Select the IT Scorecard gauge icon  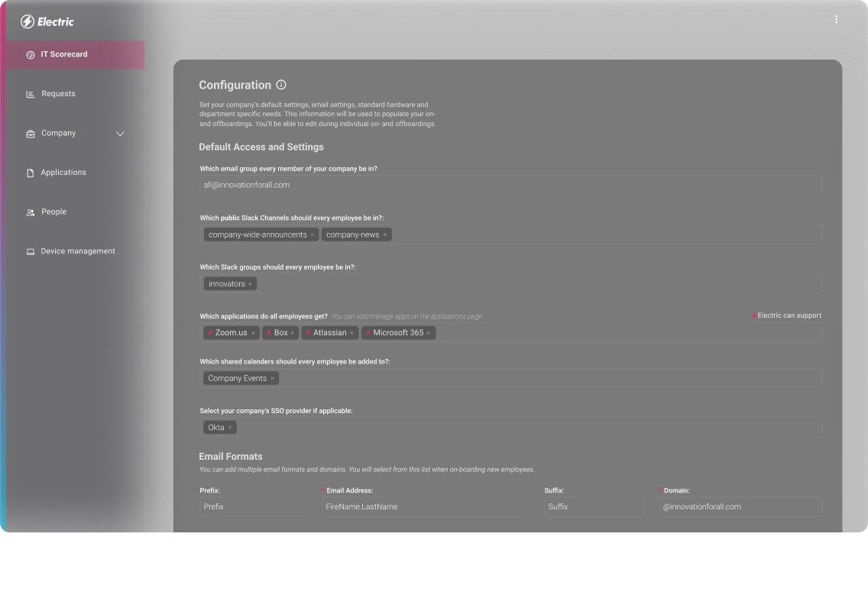tap(30, 54)
